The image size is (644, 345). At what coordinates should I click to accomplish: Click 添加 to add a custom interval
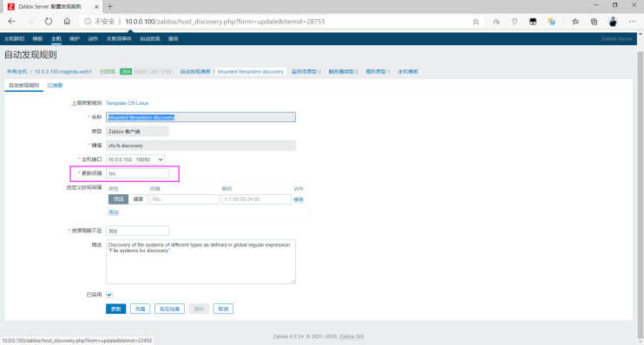pyautogui.click(x=114, y=212)
